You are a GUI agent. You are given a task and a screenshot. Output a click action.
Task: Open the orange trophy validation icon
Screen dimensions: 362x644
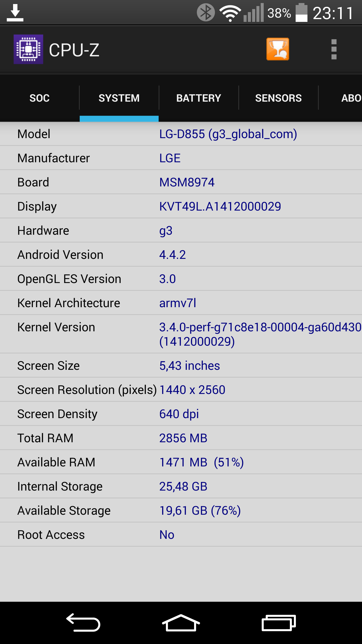pyautogui.click(x=278, y=49)
